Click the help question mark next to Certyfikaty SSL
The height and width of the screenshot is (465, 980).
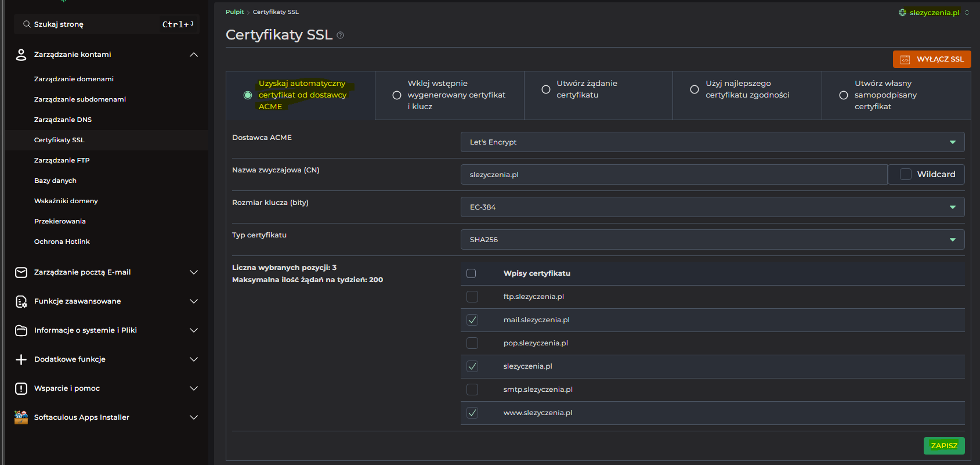(x=341, y=35)
